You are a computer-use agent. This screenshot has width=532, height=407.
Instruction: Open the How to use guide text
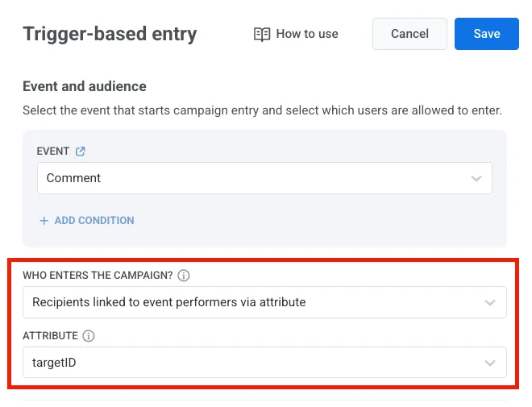click(307, 34)
